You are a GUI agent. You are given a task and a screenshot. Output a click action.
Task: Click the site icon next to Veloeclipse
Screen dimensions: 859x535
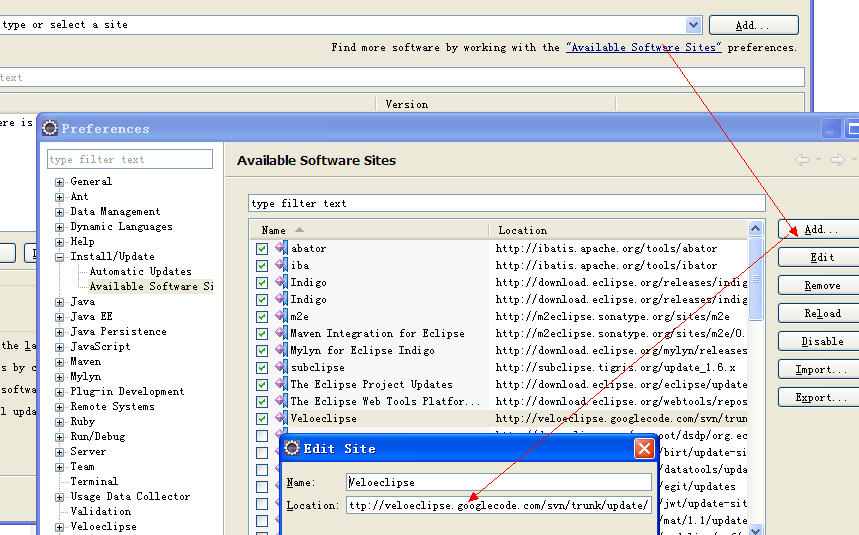click(x=281, y=418)
